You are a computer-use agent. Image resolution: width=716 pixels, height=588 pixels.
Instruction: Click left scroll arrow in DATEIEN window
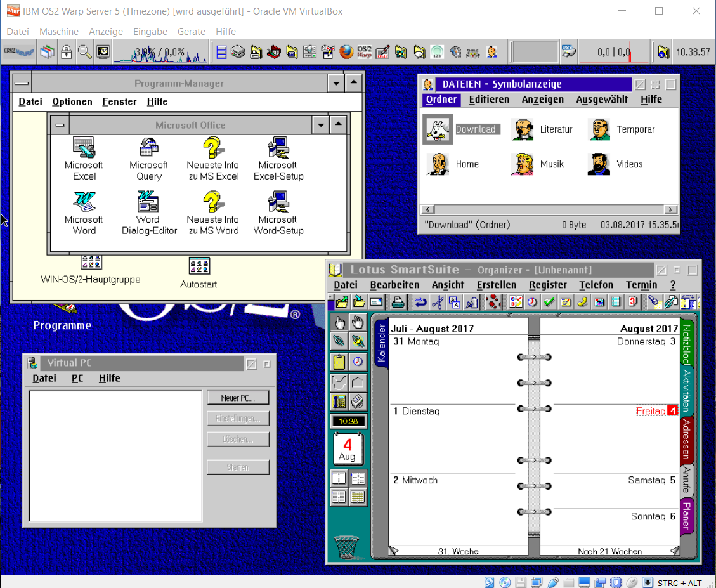coord(427,210)
